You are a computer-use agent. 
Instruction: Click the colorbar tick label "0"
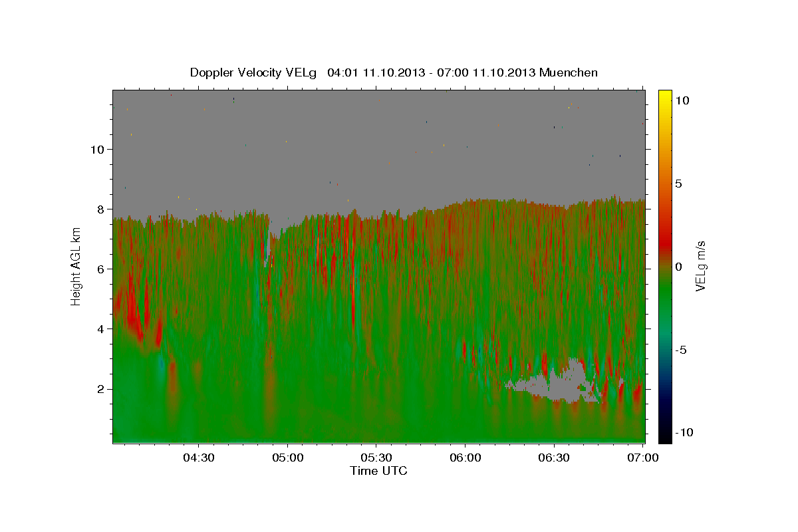pyautogui.click(x=679, y=267)
